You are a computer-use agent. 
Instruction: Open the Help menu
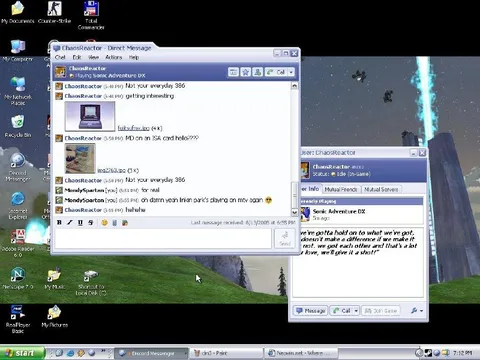click(134, 57)
